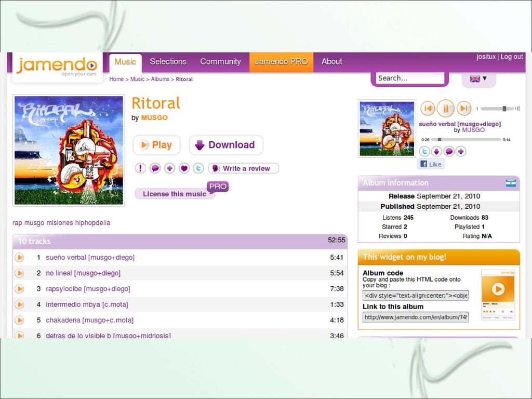
Task: Click the Home breadcrumb link
Action: coord(116,79)
